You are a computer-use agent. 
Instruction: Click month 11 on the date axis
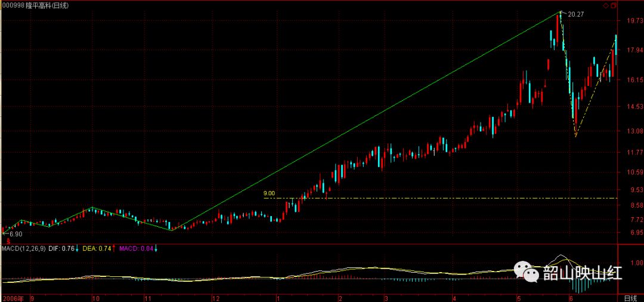(148, 298)
